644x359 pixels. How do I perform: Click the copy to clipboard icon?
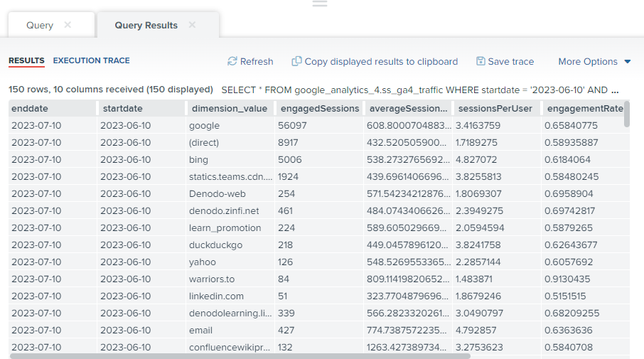(296, 61)
